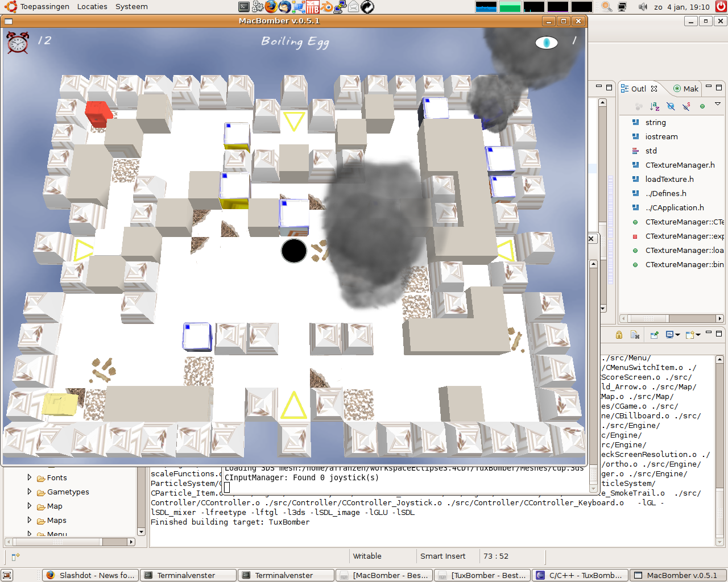Click the yellow arrow at board bottom
Screen dimensions: 728x582
coord(294,405)
